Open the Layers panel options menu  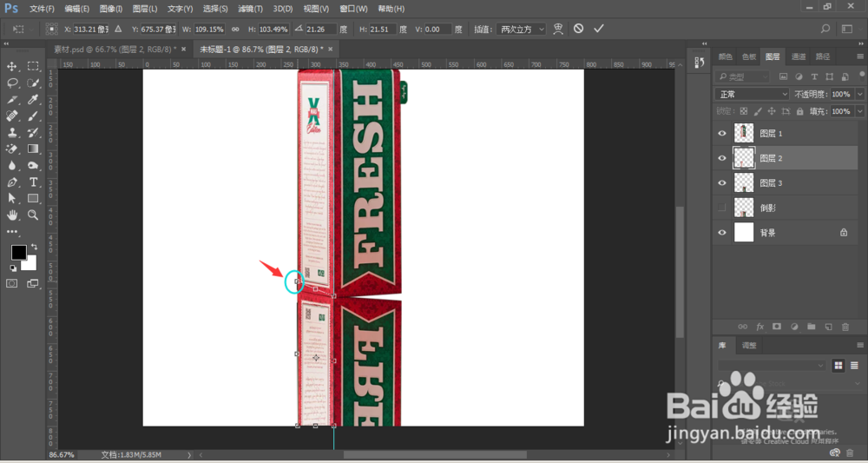[859, 56]
